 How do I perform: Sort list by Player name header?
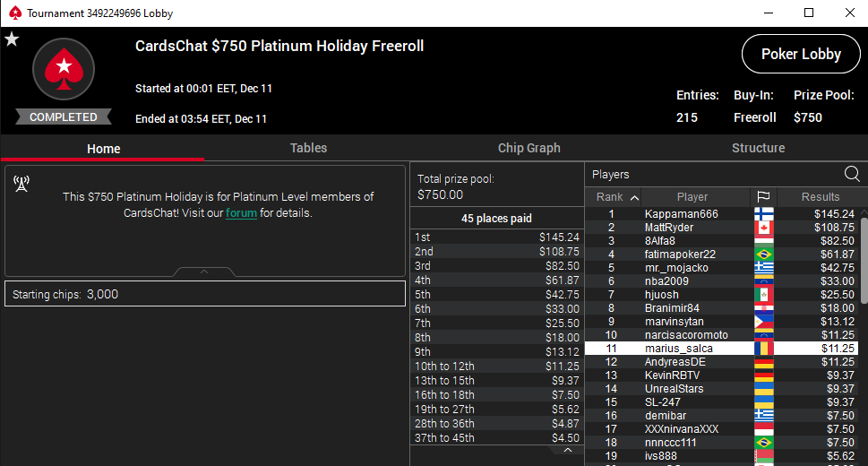click(x=692, y=197)
